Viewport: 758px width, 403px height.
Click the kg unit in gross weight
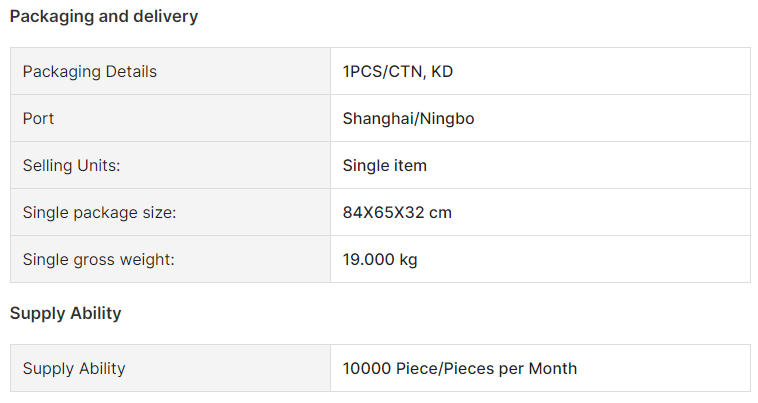click(x=408, y=260)
